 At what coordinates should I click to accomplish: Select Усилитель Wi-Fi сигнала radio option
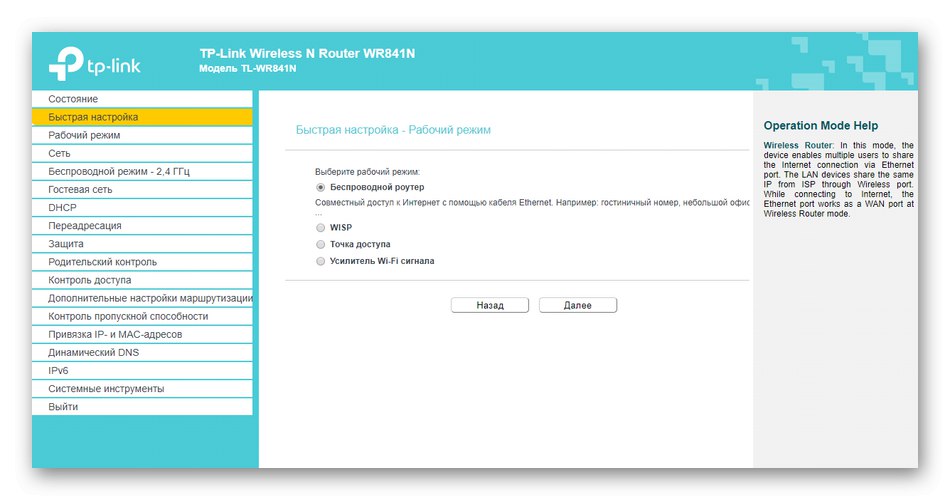coord(321,261)
